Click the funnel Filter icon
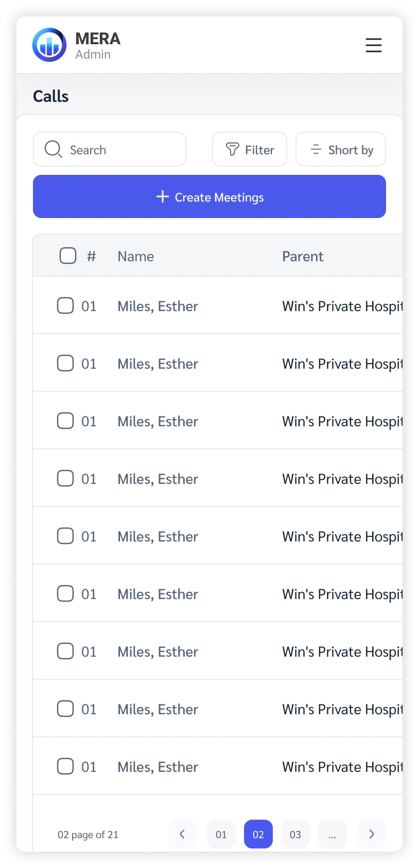419x868 pixels. (233, 149)
